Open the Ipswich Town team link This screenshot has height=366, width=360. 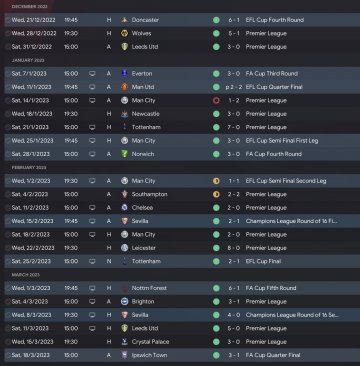[149, 355]
